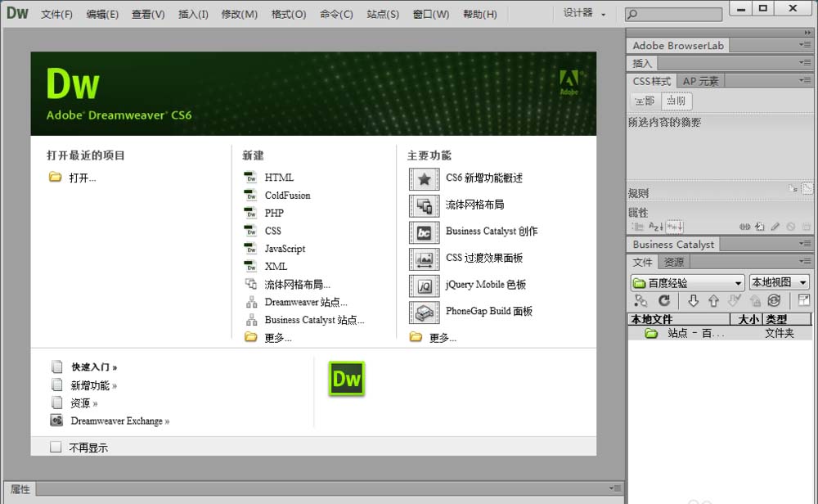This screenshot has height=504, width=818.
Task: Check the 不再显示 checkbox
Action: [56, 447]
